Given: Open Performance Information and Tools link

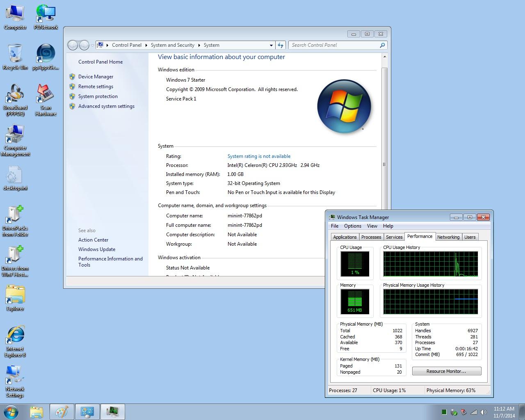Looking at the screenshot, I should point(110,262).
